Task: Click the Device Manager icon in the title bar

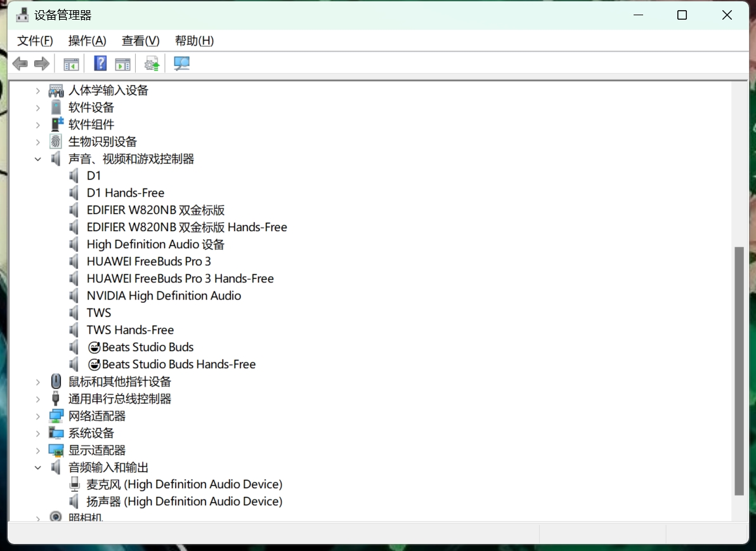Action: [x=22, y=15]
